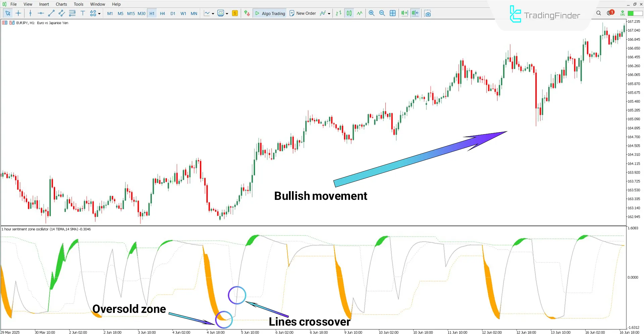
Task: Select the M15 timeframe
Action: pyautogui.click(x=131, y=13)
